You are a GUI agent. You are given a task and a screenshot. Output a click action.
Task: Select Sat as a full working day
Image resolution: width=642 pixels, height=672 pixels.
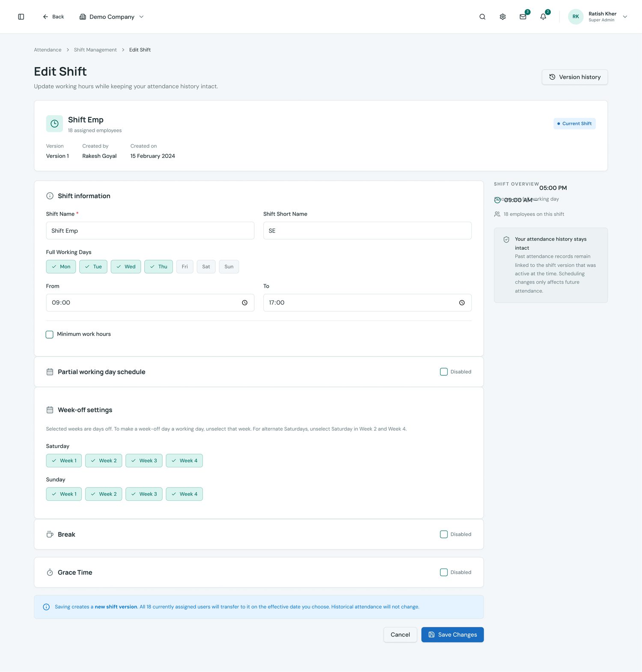206,267
